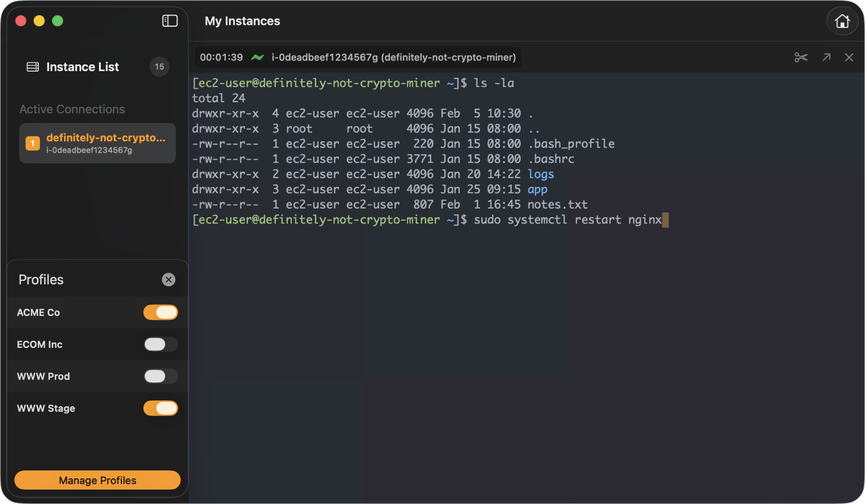
Task: Disable the ACME Co profile
Action: tap(161, 312)
